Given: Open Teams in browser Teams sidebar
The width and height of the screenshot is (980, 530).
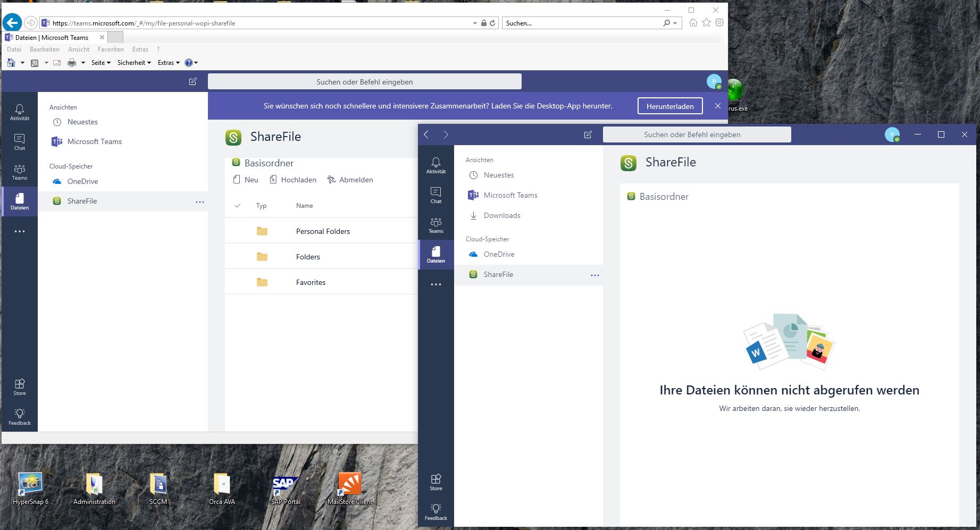Looking at the screenshot, I should coord(20,172).
